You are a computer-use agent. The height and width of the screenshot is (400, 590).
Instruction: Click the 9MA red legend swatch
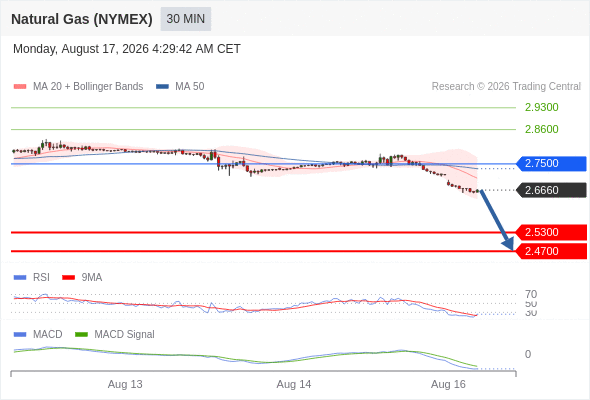point(68,278)
